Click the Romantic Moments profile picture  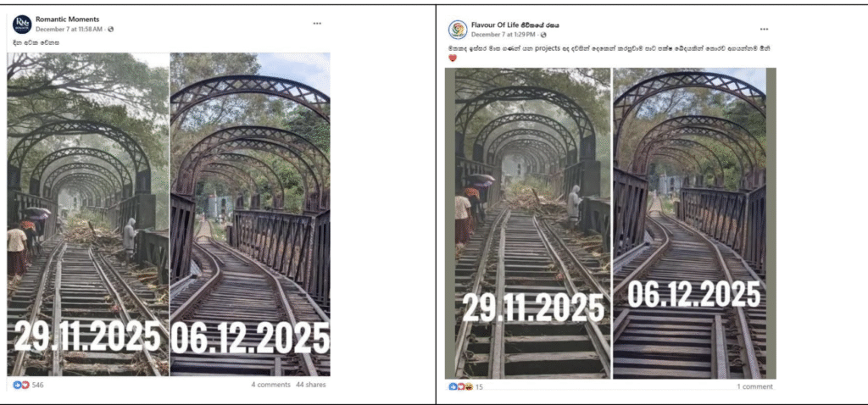(22, 24)
